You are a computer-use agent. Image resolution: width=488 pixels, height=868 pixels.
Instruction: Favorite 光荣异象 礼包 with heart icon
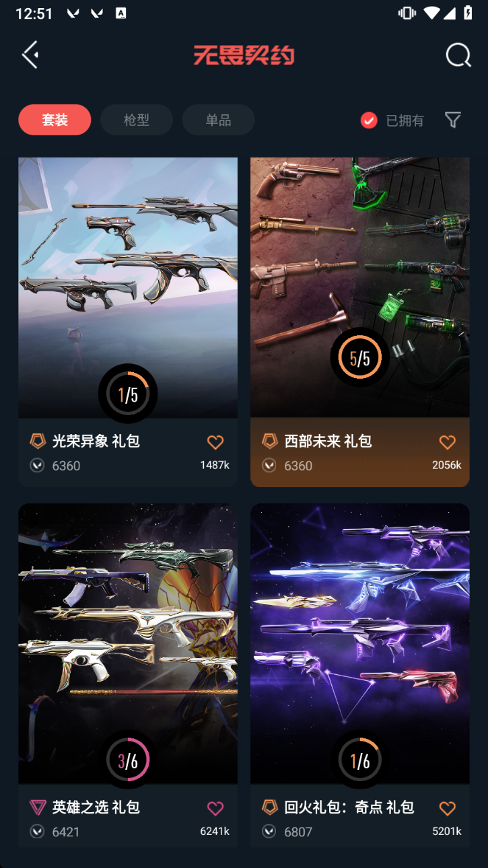pos(215,442)
